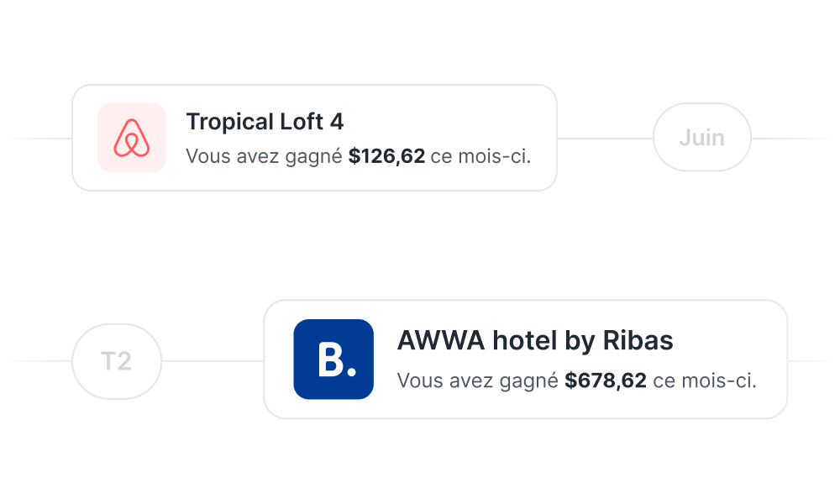The image size is (840, 504).
Task: Select the T2 quarter marker
Action: (x=117, y=361)
